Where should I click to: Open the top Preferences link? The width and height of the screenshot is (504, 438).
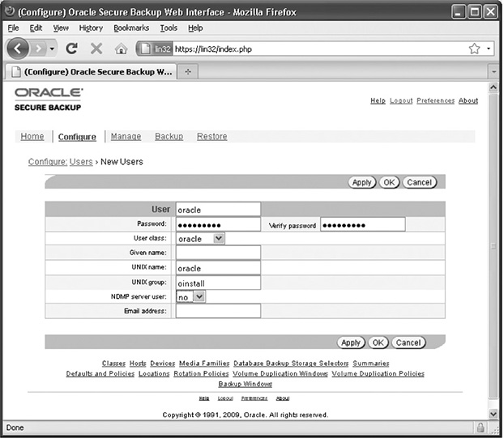(436, 101)
